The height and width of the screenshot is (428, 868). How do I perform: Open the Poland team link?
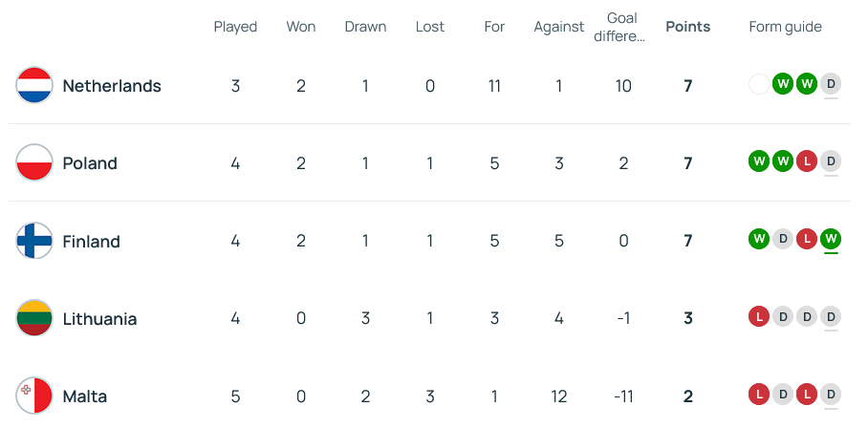coord(90,163)
